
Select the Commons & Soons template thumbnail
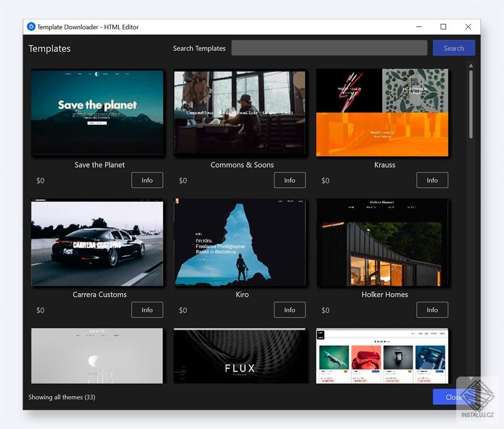[239, 113]
